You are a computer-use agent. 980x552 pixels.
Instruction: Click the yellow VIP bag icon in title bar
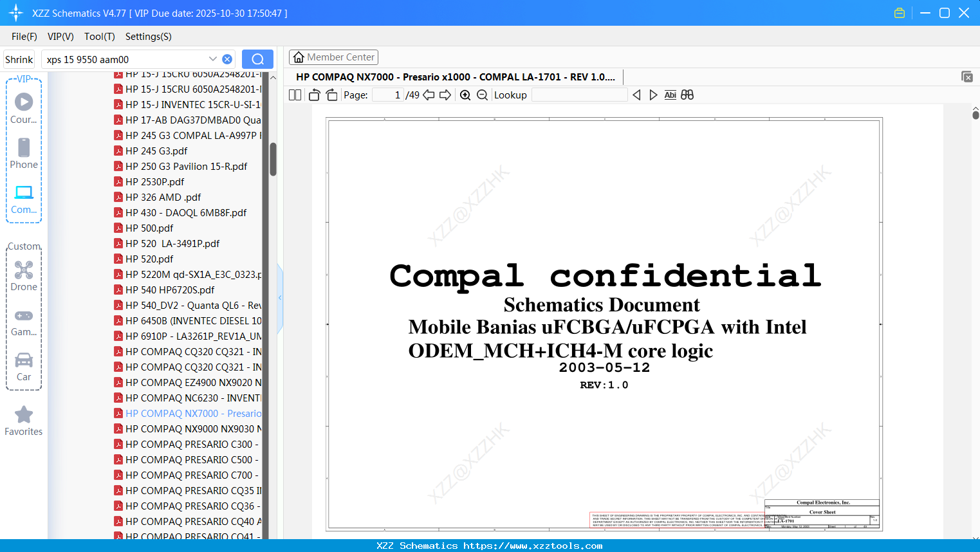click(x=900, y=13)
